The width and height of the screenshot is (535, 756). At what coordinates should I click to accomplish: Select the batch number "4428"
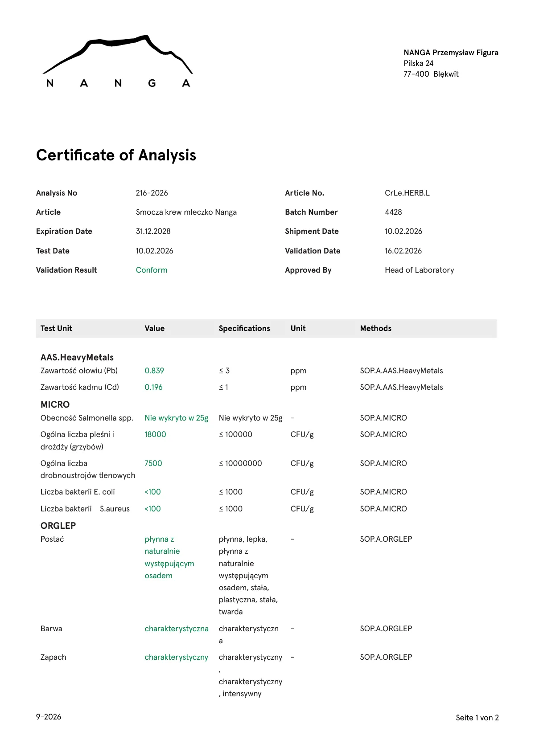pyautogui.click(x=393, y=212)
